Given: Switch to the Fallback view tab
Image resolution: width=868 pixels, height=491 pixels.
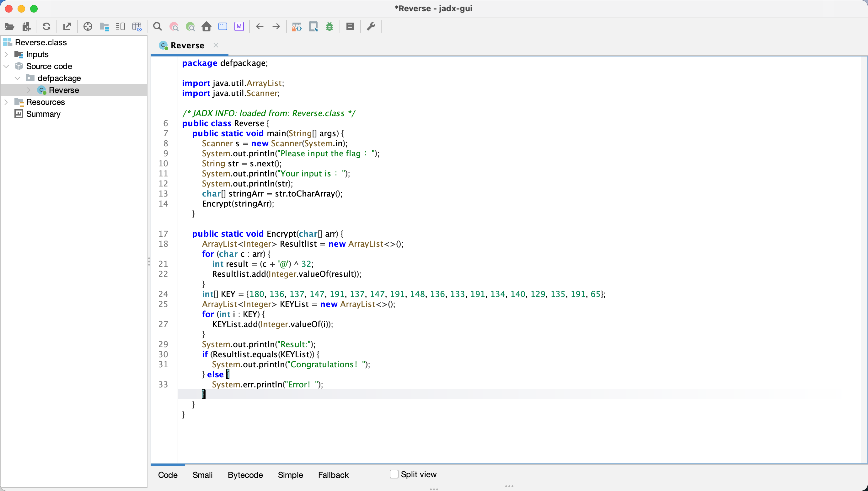Looking at the screenshot, I should click(333, 475).
